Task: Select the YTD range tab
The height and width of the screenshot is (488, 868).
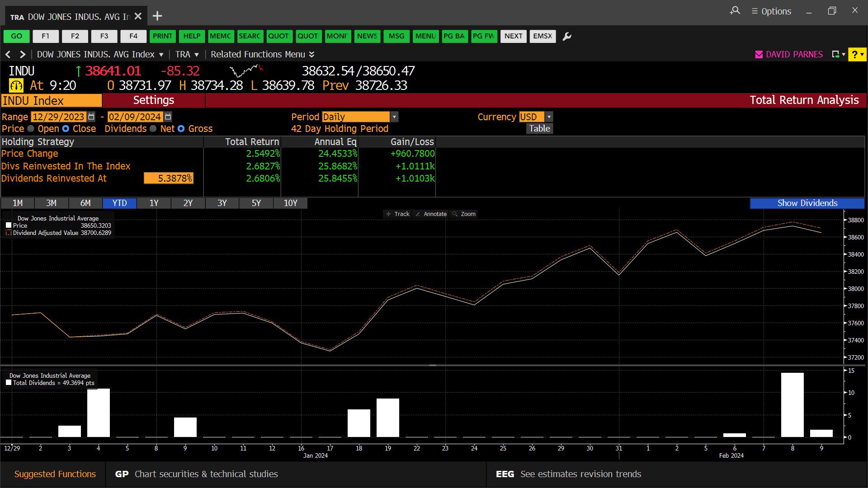Action: coord(119,203)
